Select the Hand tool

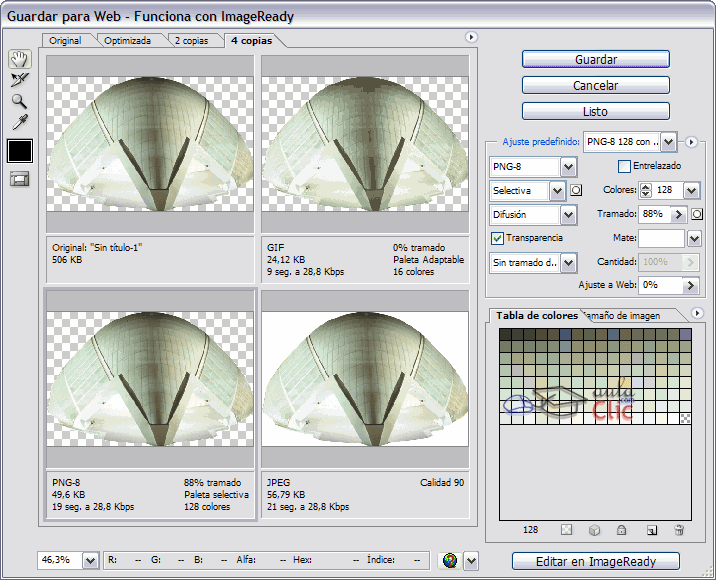point(19,59)
